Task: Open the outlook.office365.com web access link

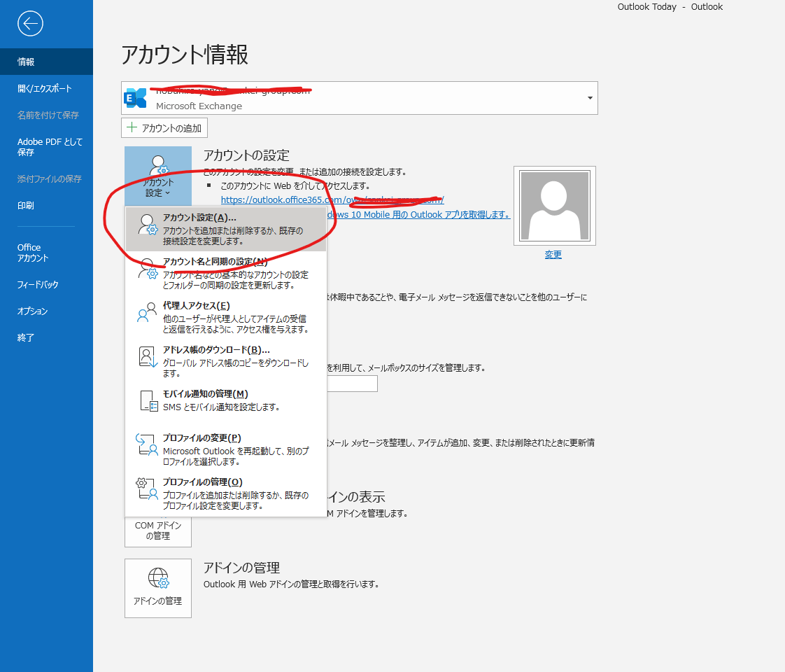Action: point(332,199)
